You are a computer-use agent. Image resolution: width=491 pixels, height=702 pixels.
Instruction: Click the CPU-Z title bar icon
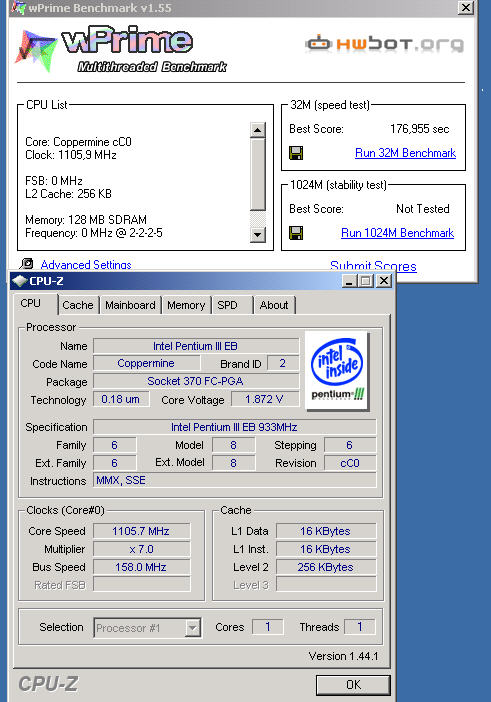[19, 281]
